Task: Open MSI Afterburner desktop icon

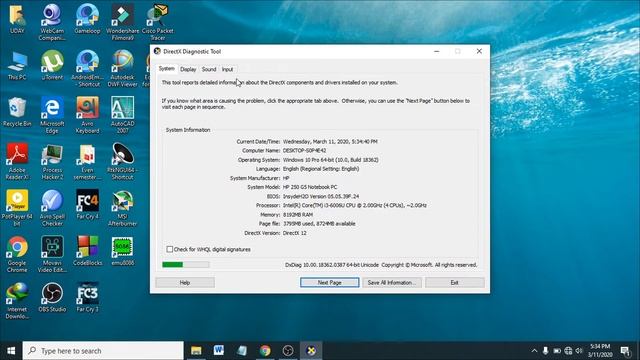Action: (x=122, y=208)
